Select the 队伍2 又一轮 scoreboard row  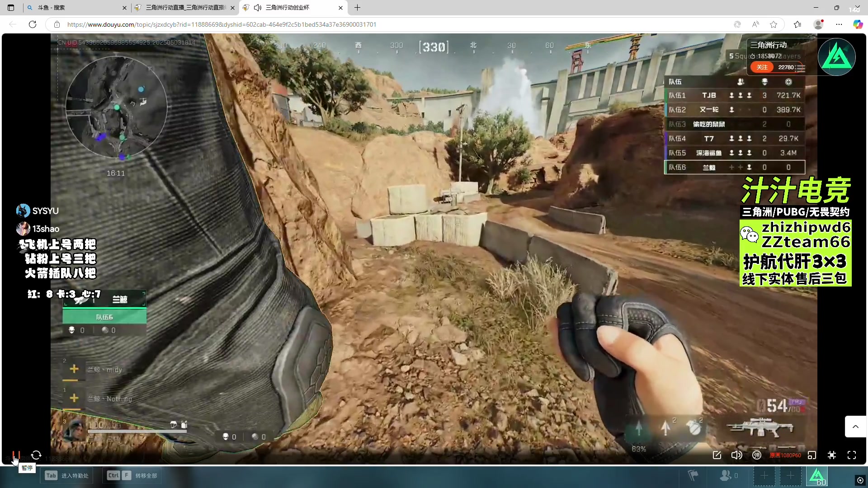pos(735,110)
